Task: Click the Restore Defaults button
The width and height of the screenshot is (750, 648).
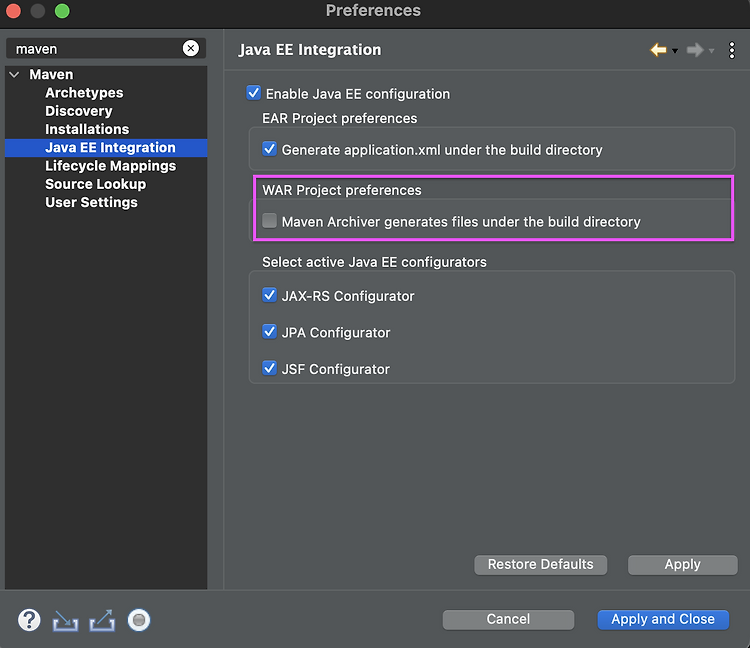Action: (540, 565)
